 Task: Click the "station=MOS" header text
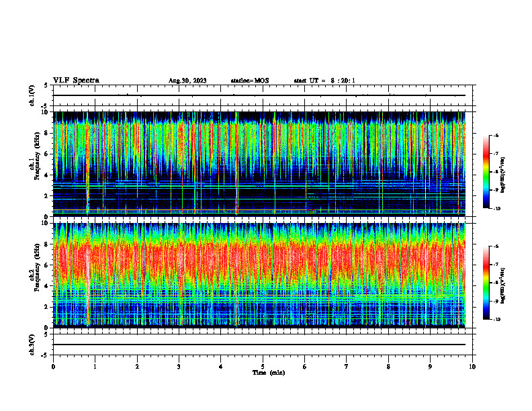pyautogui.click(x=250, y=81)
